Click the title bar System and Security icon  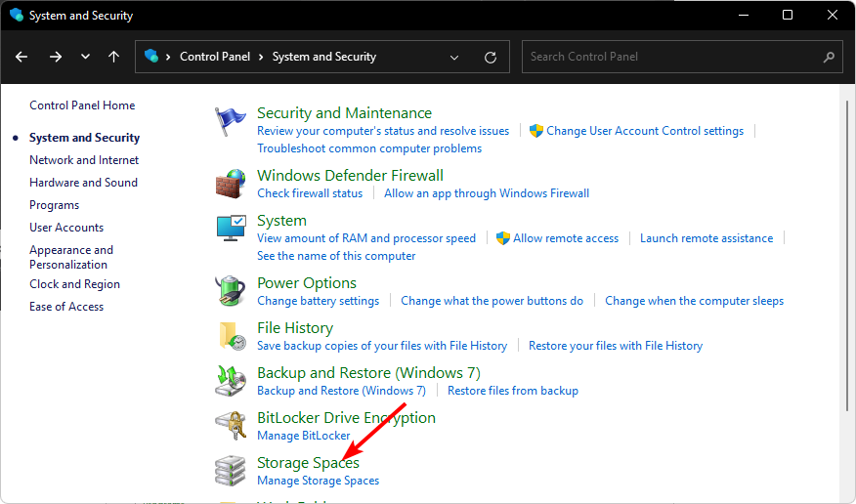(17, 15)
